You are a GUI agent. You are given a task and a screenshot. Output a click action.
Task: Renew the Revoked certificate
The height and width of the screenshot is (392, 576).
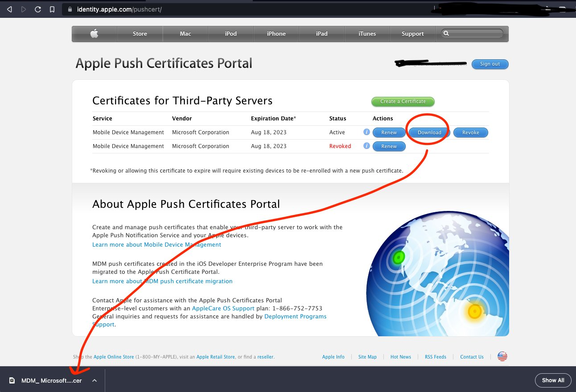(x=389, y=146)
